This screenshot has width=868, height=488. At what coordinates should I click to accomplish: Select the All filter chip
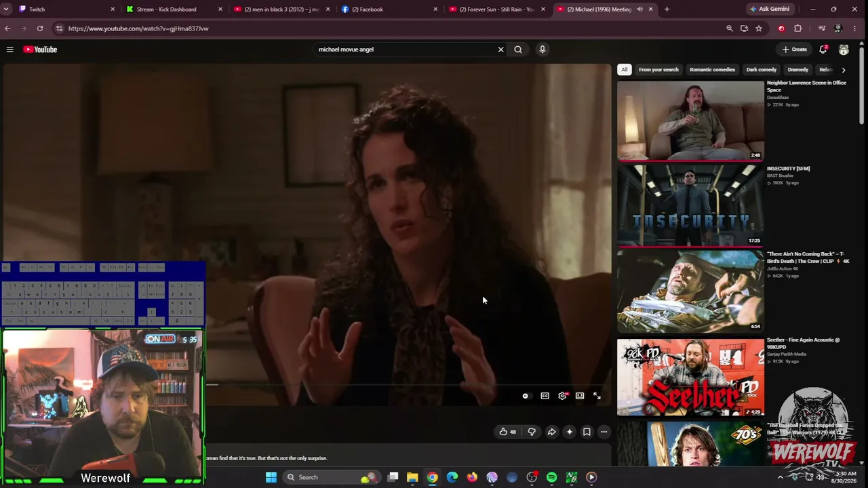click(x=625, y=70)
